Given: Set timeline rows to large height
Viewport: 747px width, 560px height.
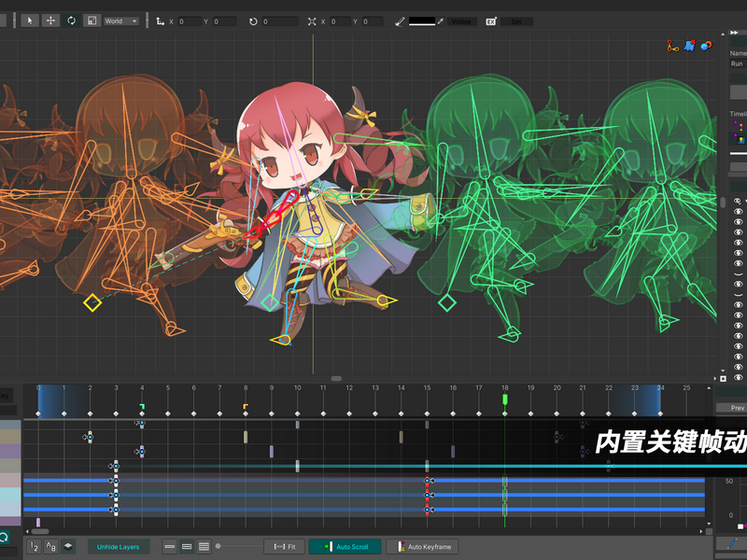Looking at the screenshot, I should tap(204, 547).
